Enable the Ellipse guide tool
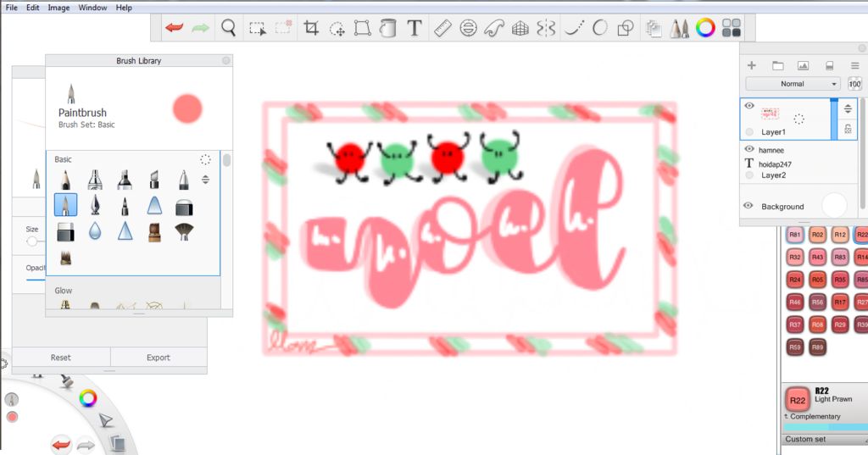Viewport: 868px width, 455px height. point(468,28)
